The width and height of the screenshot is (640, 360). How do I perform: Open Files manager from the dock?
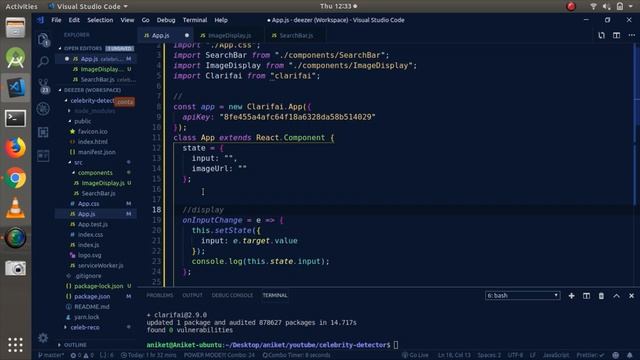[16, 28]
